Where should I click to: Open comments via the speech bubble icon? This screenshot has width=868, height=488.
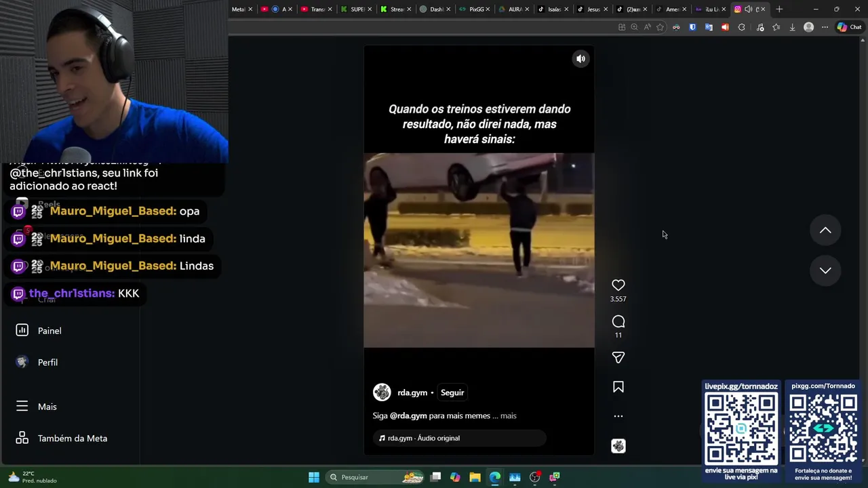click(x=618, y=322)
